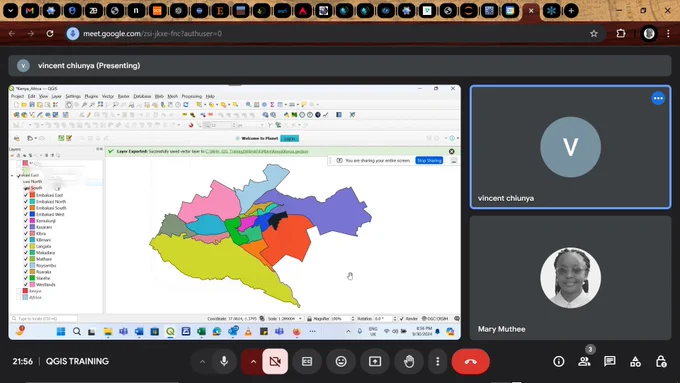Click the OGC:CRS84 CRS button
Screen dimensions: 680x383
coord(436,319)
